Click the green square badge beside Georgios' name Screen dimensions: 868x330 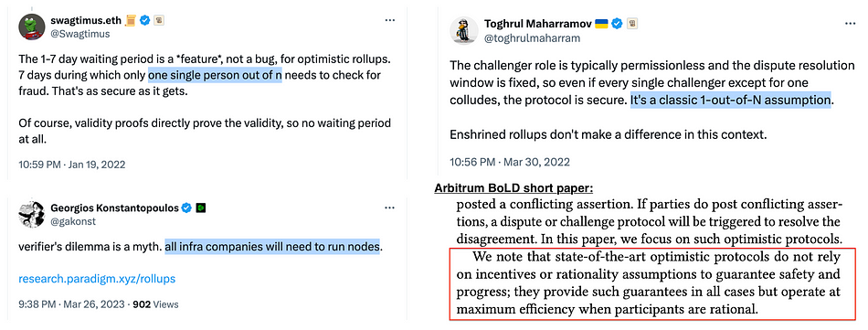pos(202,208)
